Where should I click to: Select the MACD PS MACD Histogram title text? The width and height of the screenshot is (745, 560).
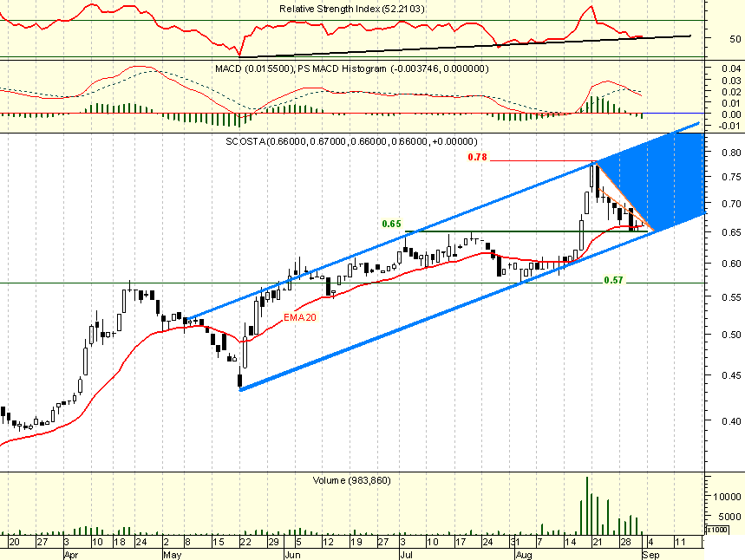351,68
